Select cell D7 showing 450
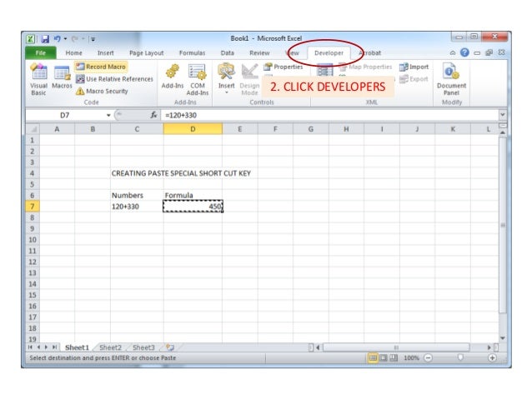Screen dimensions: 532x399 click(x=193, y=207)
